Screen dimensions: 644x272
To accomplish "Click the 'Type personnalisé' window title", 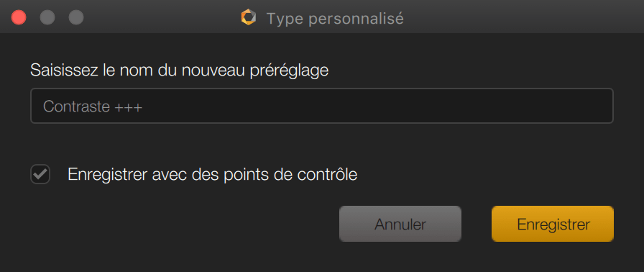I will coord(335,19).
